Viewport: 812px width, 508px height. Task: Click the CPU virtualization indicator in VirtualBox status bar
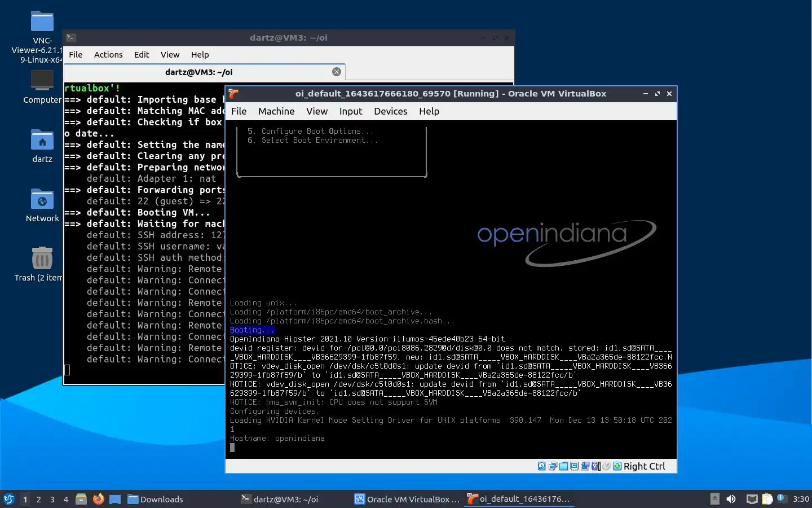point(596,466)
